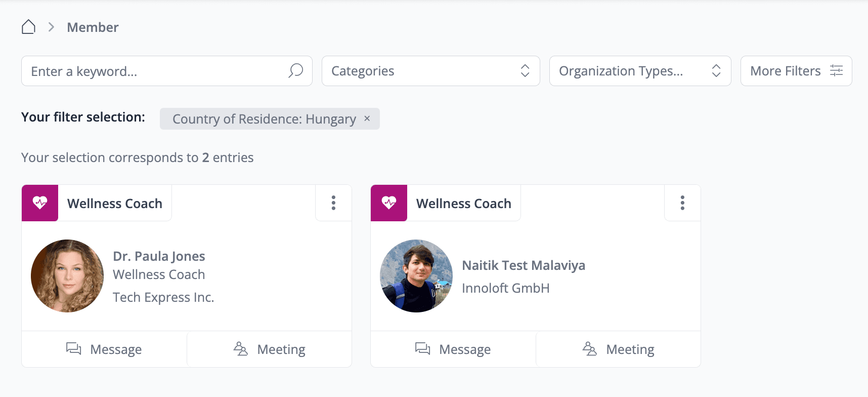The height and width of the screenshot is (397, 868).
Task: Click the search magnifier icon
Action: (x=296, y=71)
